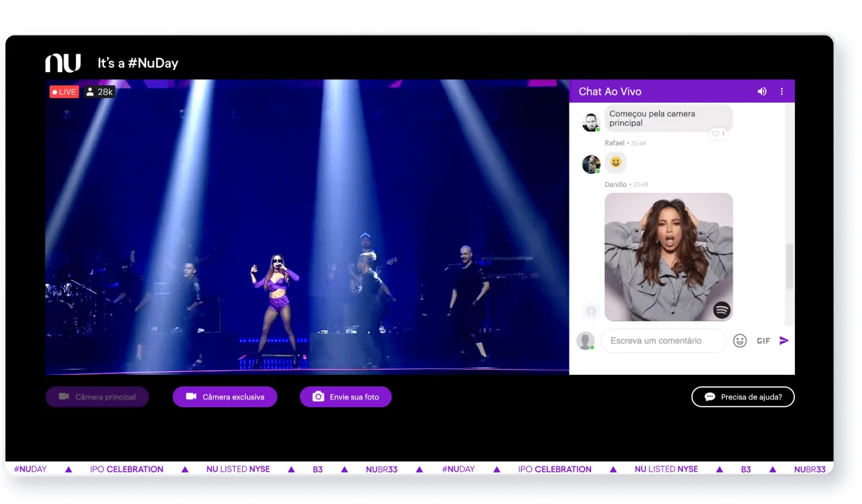Click the Envie sua foto button
Screen dimensions: 862x504
click(x=346, y=397)
